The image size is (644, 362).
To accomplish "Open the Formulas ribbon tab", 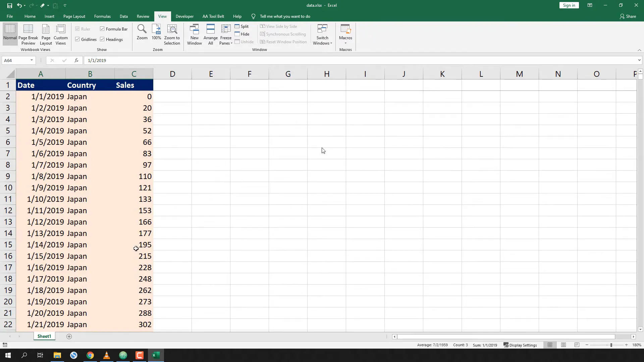I will pos(102,16).
